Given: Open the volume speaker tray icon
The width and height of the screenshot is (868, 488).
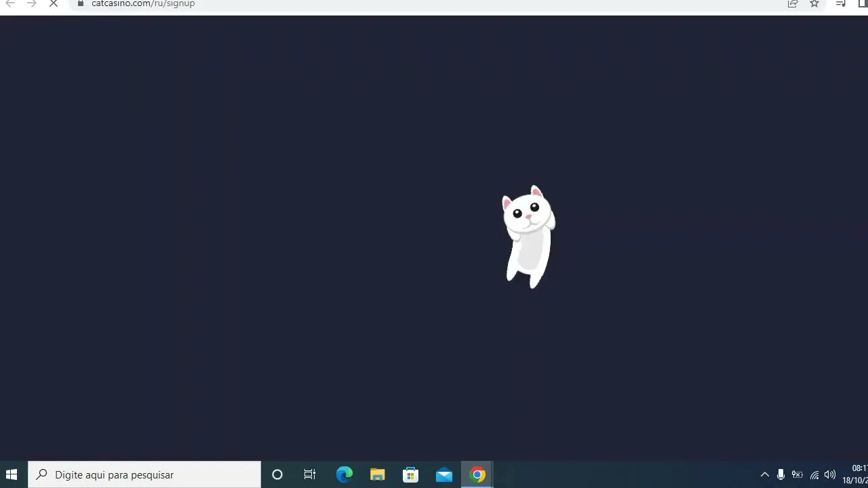Looking at the screenshot, I should (830, 474).
